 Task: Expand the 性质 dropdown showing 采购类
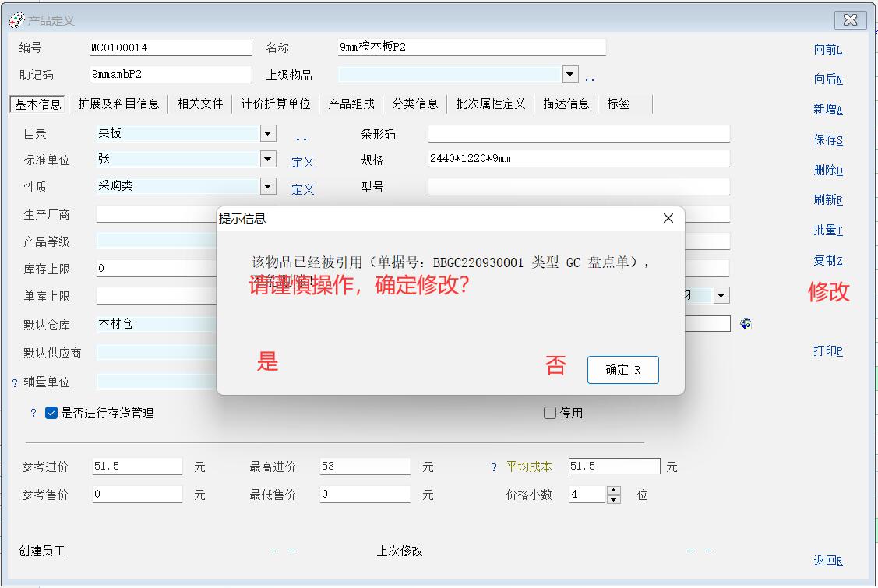click(268, 186)
